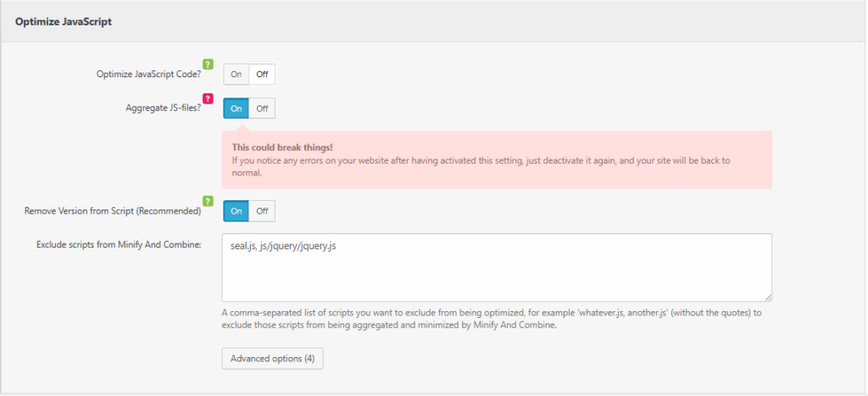The image size is (868, 396).
Task: Click the comma-separated list description text
Action: (492, 318)
